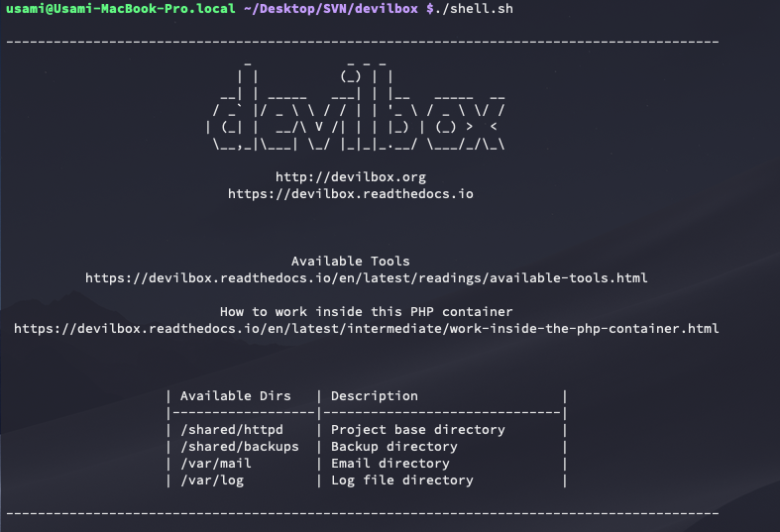The height and width of the screenshot is (532, 780).
Task: Select the /var/log directory entry
Action: (x=212, y=480)
